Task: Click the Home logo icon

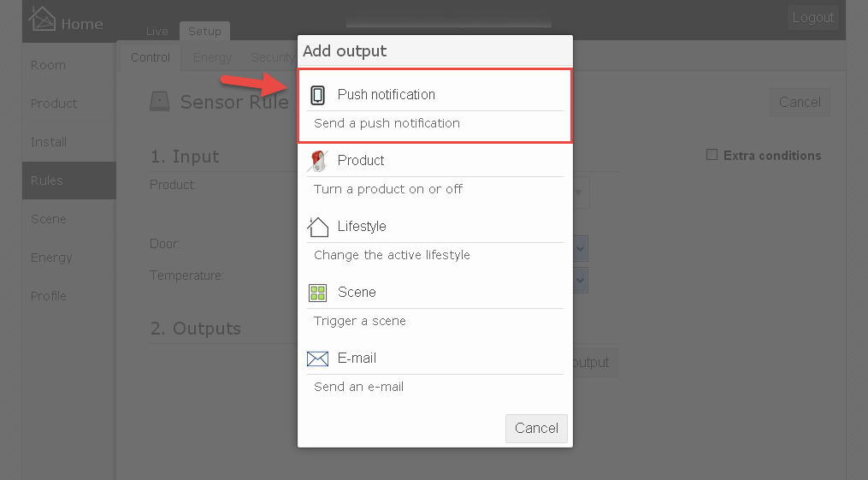Action: [x=42, y=19]
